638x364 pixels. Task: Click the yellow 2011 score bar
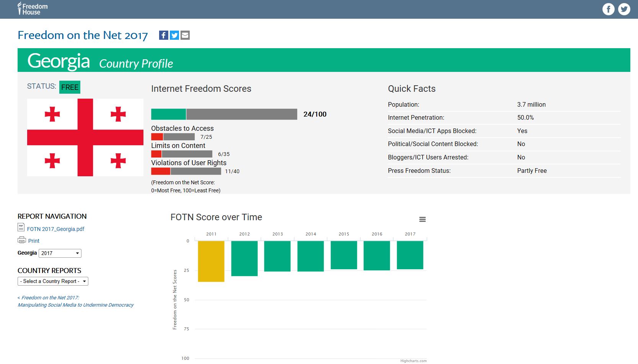click(211, 261)
